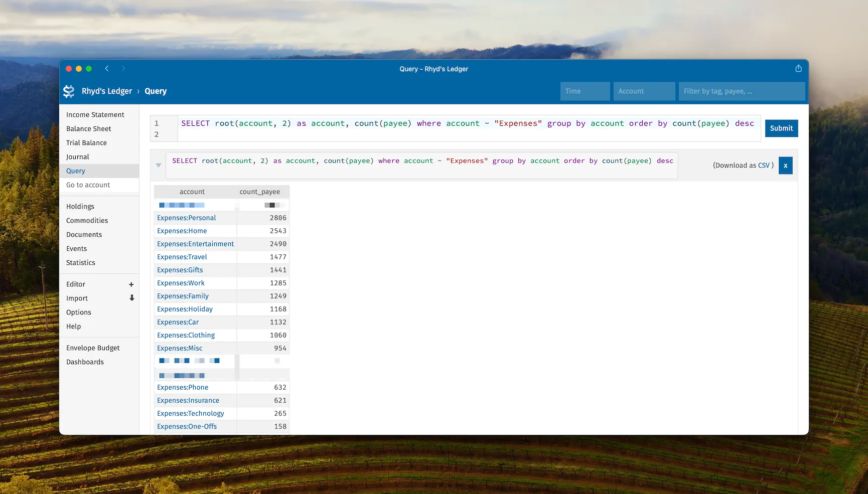The height and width of the screenshot is (494, 868).
Task: Create a new file using the Editor plus icon
Action: 131,284
